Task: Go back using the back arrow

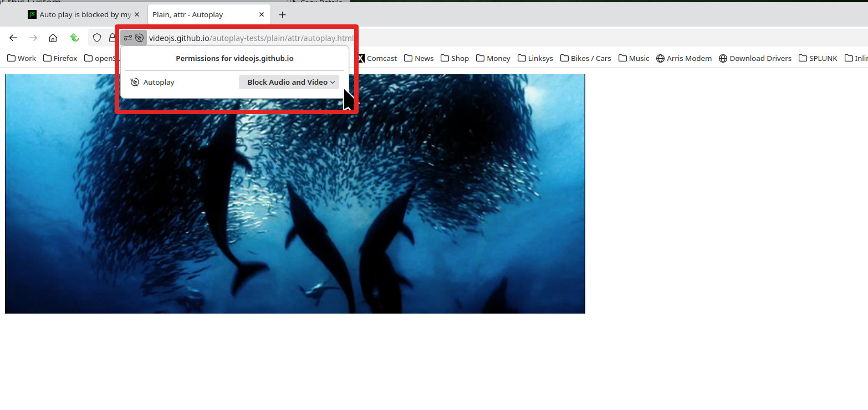Action: [13, 38]
